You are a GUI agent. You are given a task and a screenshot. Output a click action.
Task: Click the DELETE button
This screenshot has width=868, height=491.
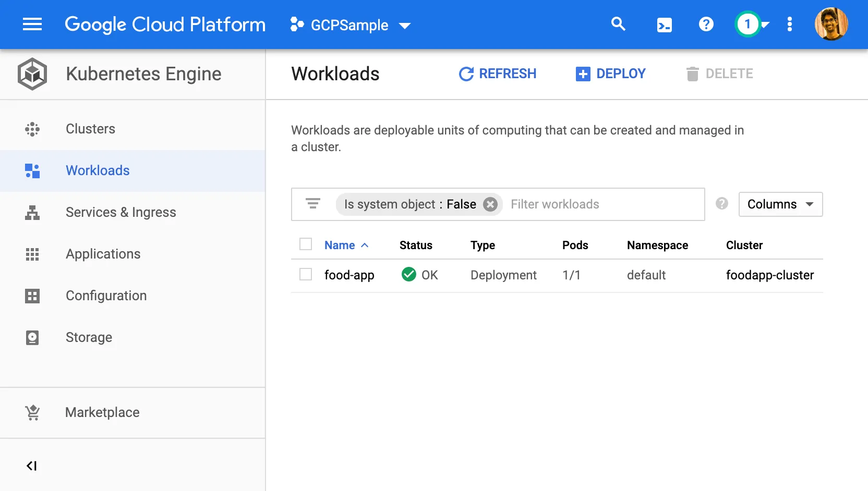[x=720, y=74]
